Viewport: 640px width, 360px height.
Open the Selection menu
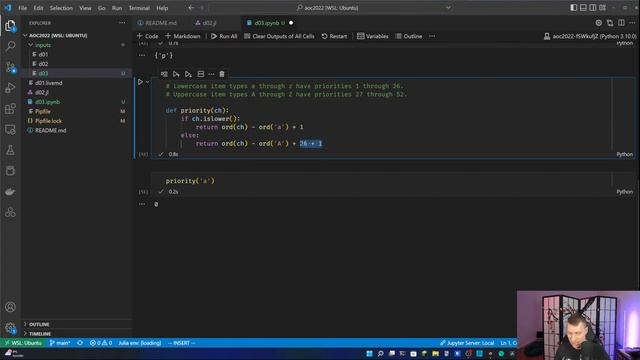coord(61,8)
